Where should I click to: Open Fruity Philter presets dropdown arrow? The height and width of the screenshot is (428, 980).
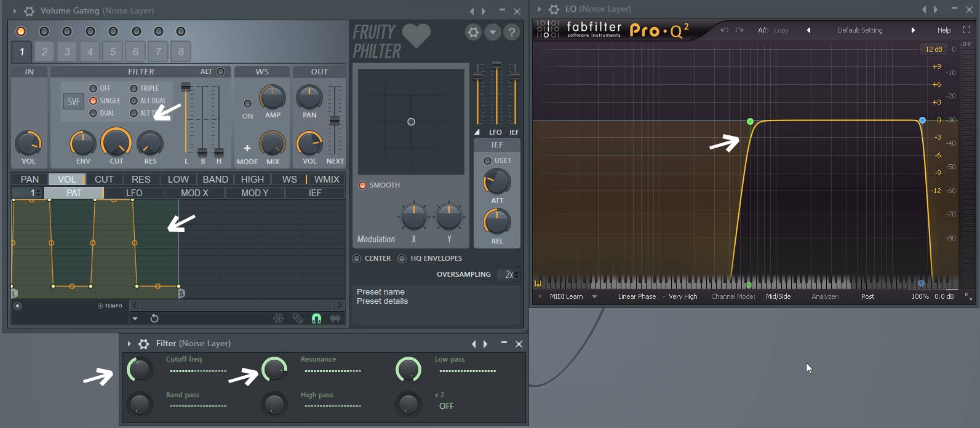(x=493, y=32)
